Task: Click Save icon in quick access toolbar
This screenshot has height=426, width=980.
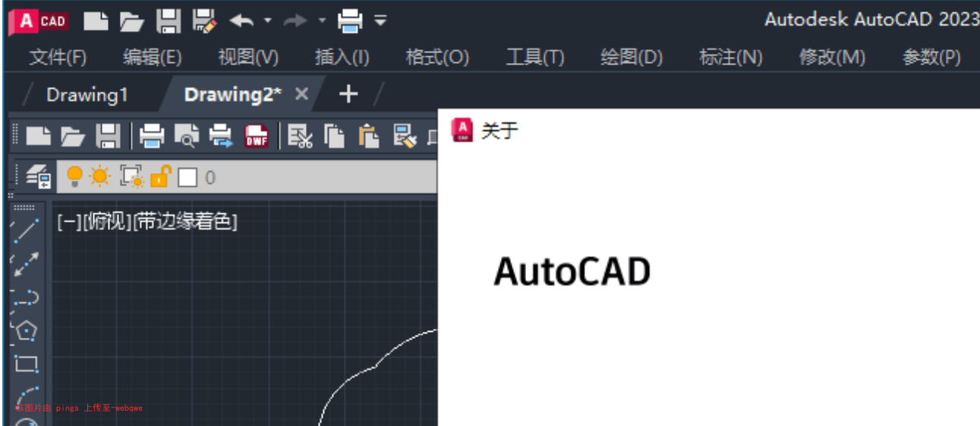Action: [168, 21]
